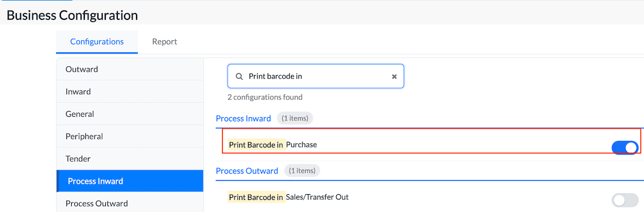Screen dimensions: 644x212
Task: Disable Print Barcode in Purchase toggle
Action: click(625, 148)
